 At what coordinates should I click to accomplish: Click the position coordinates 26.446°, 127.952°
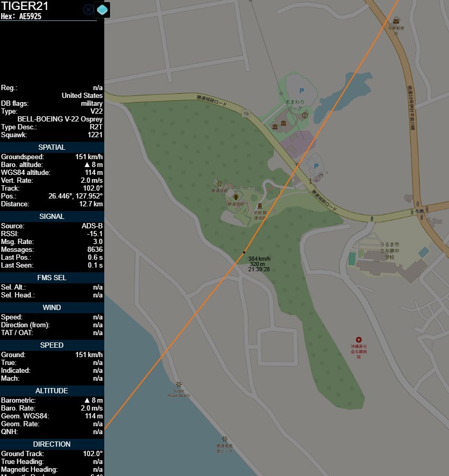tap(75, 196)
